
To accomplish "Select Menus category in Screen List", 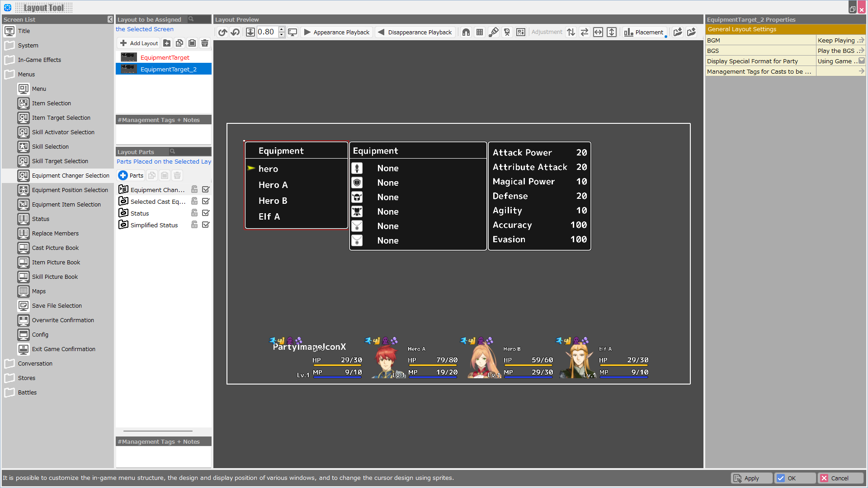I will point(26,74).
